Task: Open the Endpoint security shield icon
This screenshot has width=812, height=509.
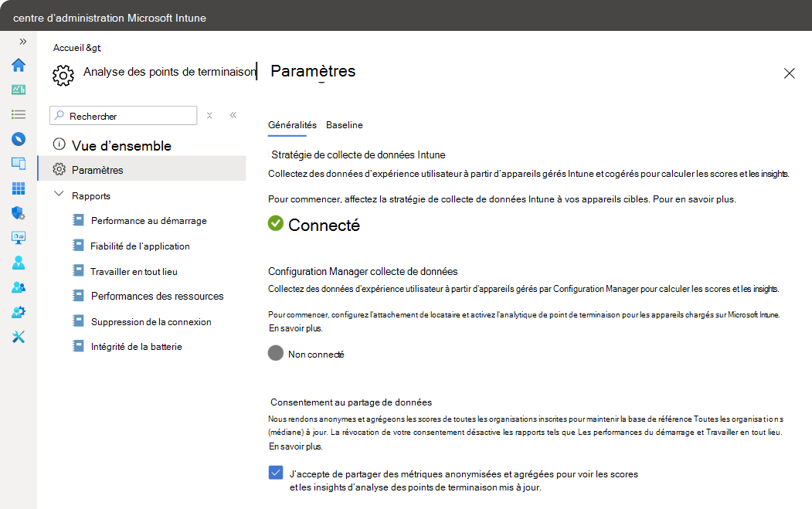Action: pyautogui.click(x=19, y=213)
